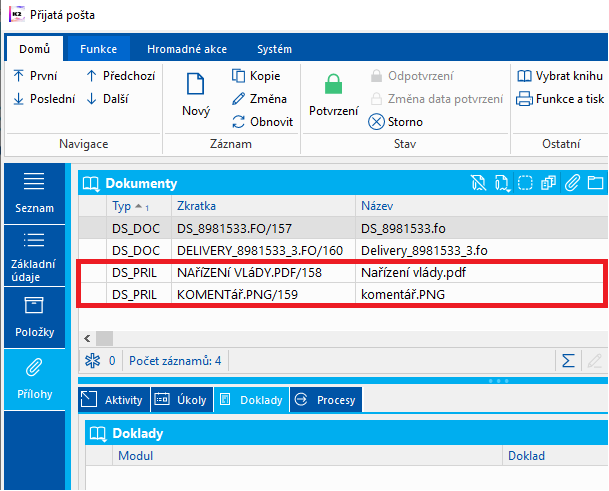609x491 pixels.
Task: Select the NAříZENí VLáDY.PDF/158 row
Action: pos(343,273)
